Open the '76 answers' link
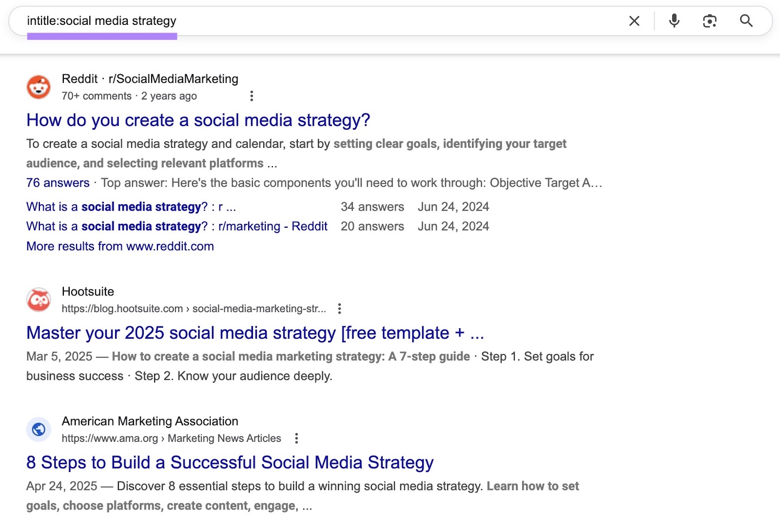This screenshot has height=532, width=780. 58,183
